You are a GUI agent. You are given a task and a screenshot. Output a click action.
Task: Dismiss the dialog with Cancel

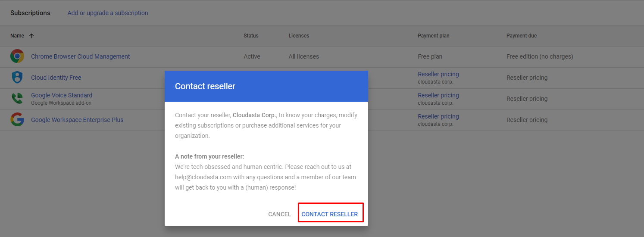tap(279, 214)
